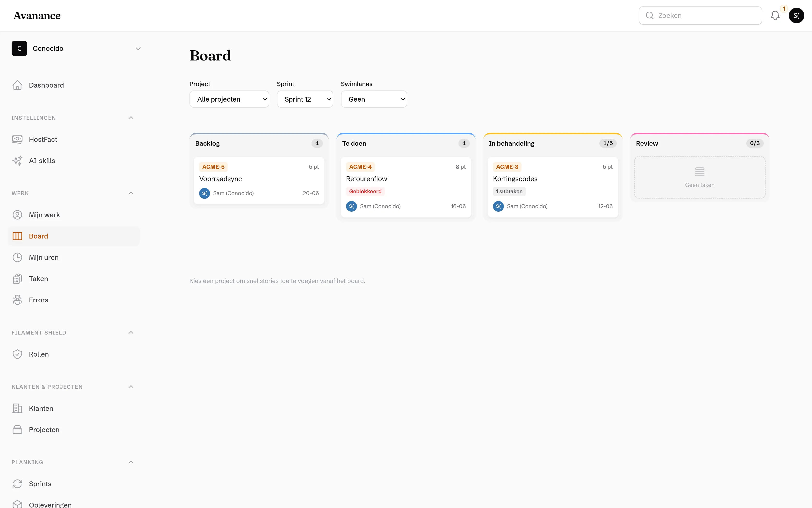812x508 pixels.
Task: Open Mijn uren in the sidebar
Action: coord(73,257)
